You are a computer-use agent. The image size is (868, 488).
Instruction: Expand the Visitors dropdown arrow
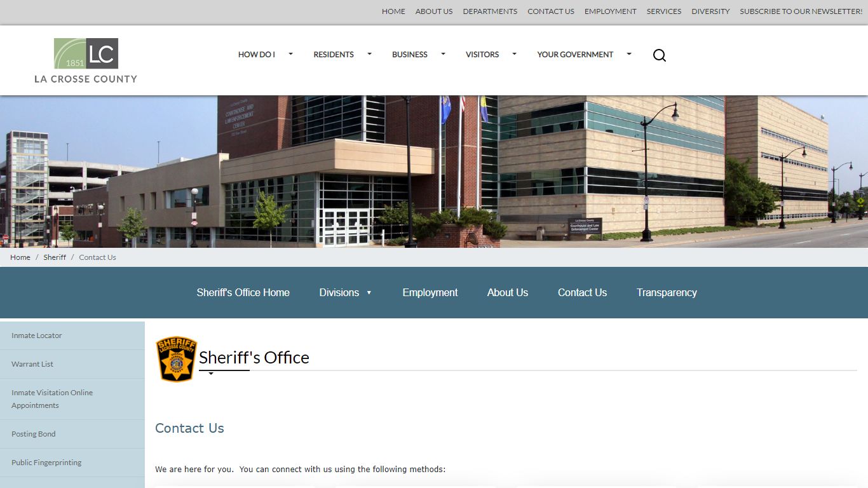click(515, 54)
